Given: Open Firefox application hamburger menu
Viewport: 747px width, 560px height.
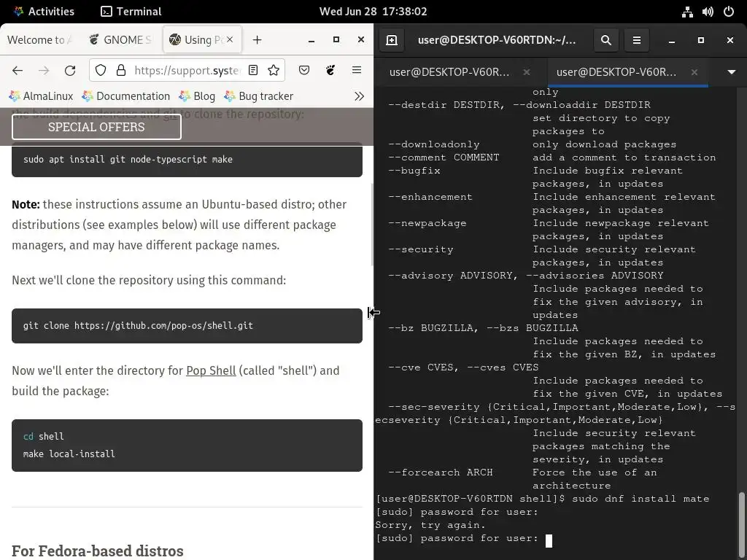Looking at the screenshot, I should [356, 71].
